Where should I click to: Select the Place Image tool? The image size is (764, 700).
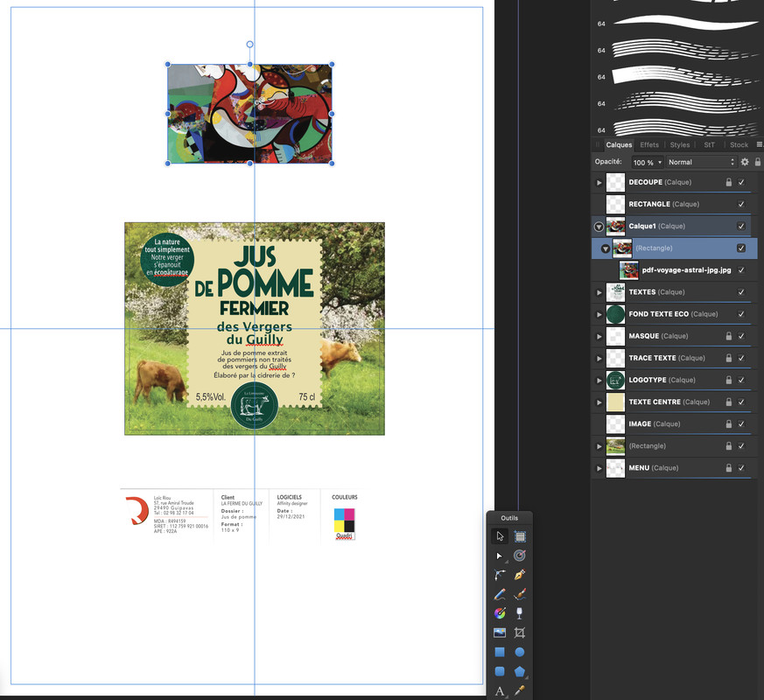(x=500, y=633)
